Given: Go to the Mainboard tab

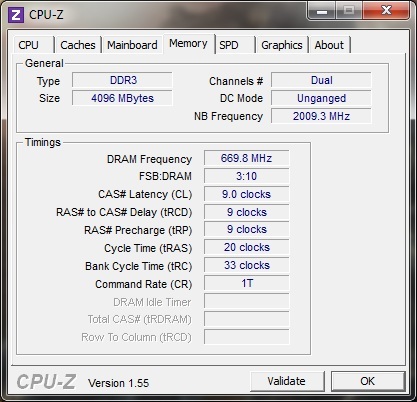Looking at the screenshot, I should [132, 45].
